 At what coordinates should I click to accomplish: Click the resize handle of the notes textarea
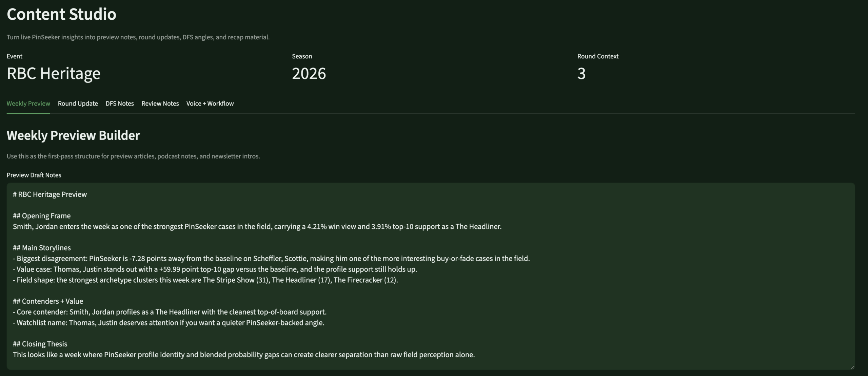coord(852,367)
